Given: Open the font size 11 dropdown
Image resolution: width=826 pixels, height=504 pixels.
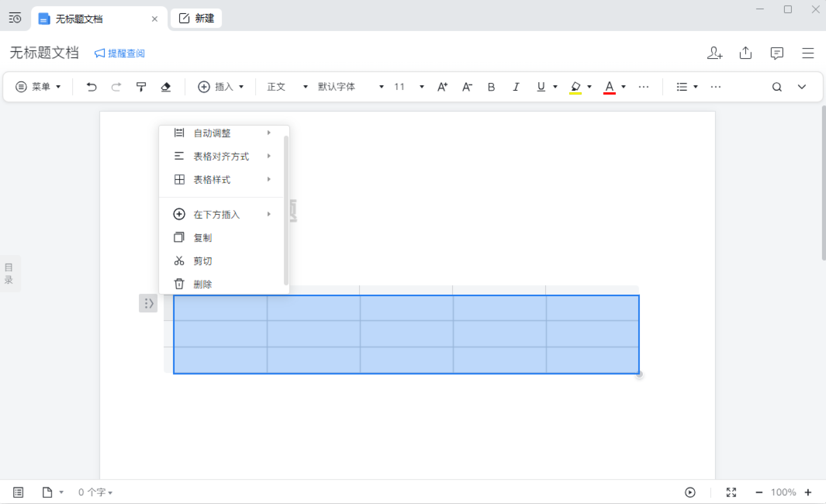Looking at the screenshot, I should tap(409, 87).
